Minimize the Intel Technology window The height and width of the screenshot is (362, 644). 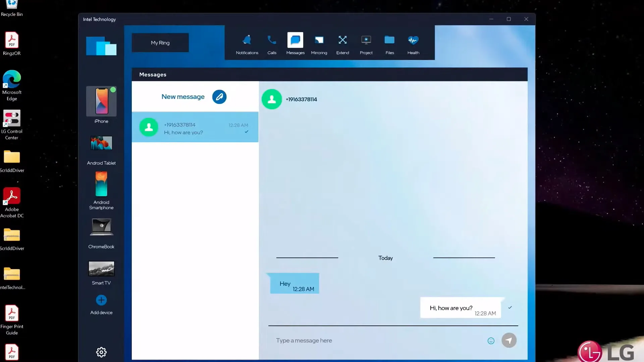(491, 19)
